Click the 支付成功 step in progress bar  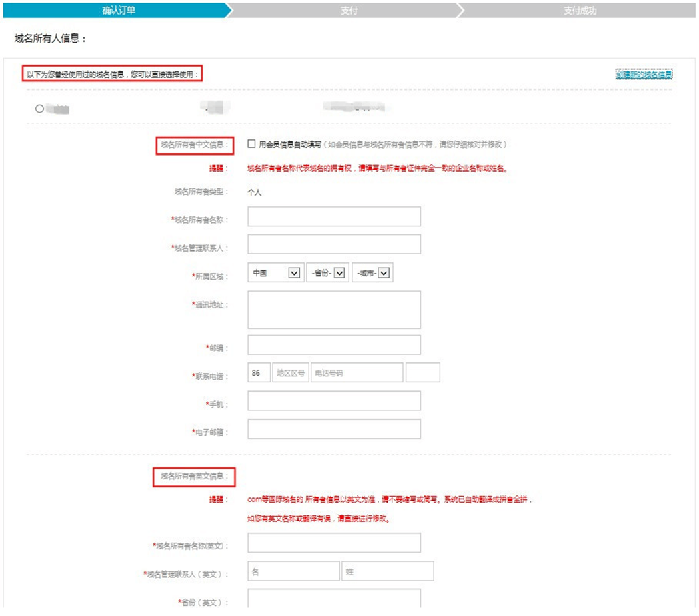coord(579,11)
